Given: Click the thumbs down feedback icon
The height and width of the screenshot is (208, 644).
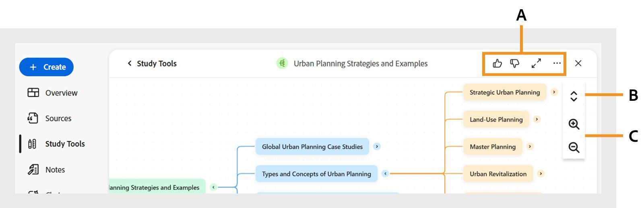Looking at the screenshot, I should 514,63.
